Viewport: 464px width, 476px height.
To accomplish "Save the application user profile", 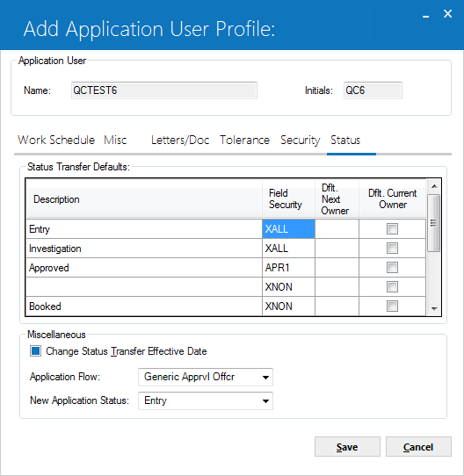I will (x=347, y=446).
